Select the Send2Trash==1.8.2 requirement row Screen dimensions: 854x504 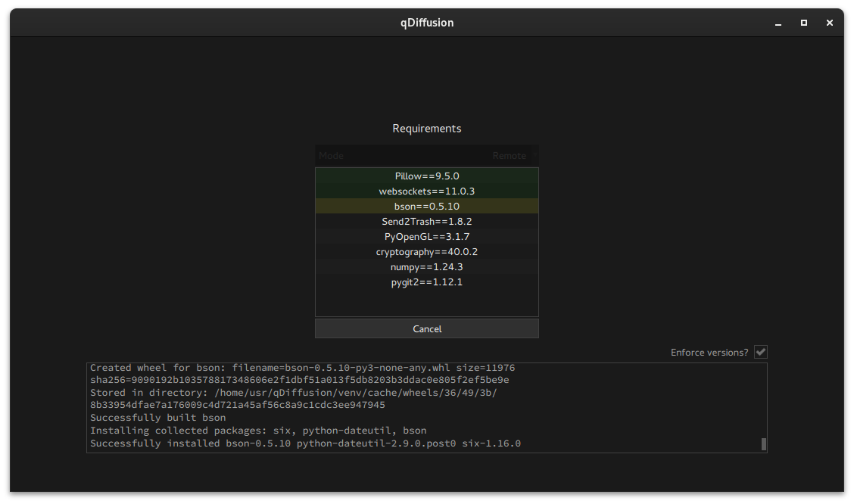[426, 222]
